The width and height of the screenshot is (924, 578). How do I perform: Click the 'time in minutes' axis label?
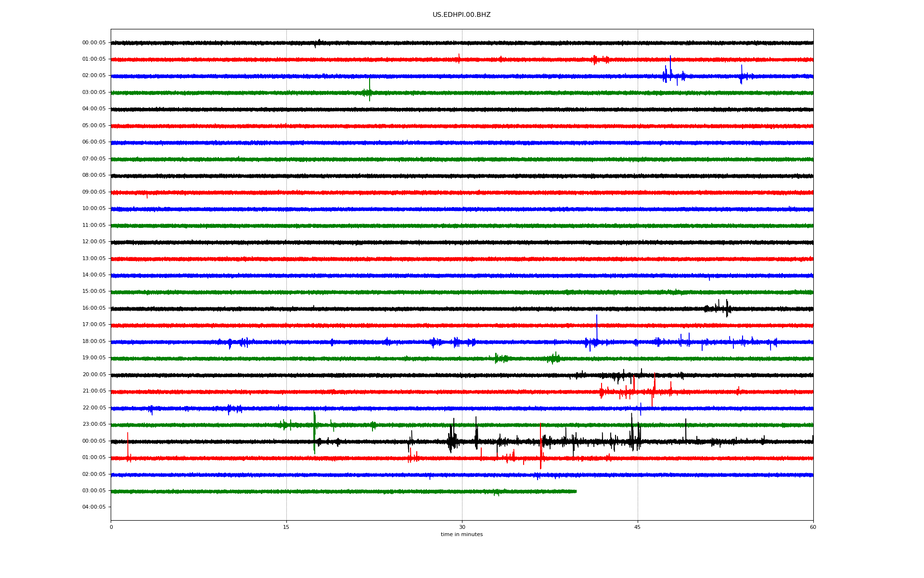tap(462, 535)
